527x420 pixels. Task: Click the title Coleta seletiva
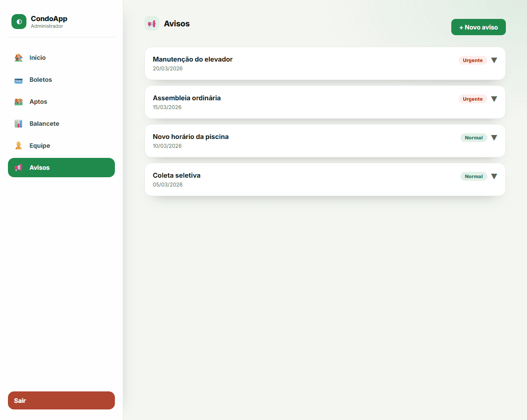[177, 175]
